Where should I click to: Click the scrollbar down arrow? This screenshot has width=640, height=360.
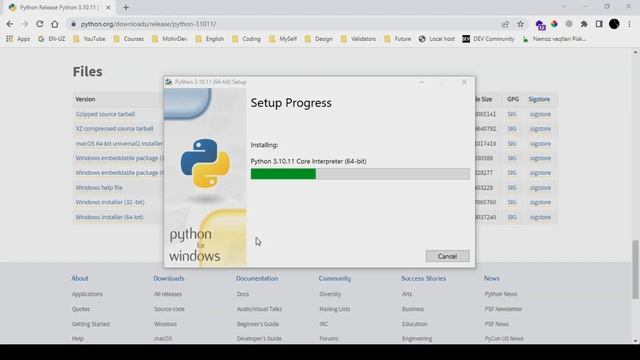pyautogui.click(x=635, y=341)
